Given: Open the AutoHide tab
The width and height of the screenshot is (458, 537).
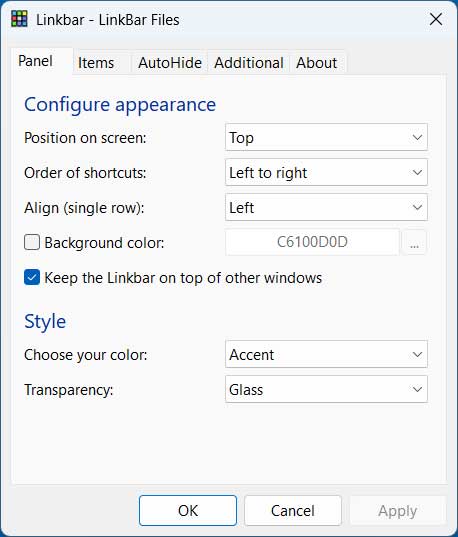Looking at the screenshot, I should coord(170,63).
